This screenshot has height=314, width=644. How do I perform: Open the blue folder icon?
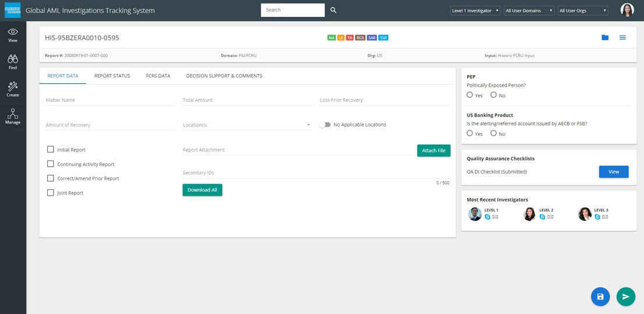pos(605,38)
